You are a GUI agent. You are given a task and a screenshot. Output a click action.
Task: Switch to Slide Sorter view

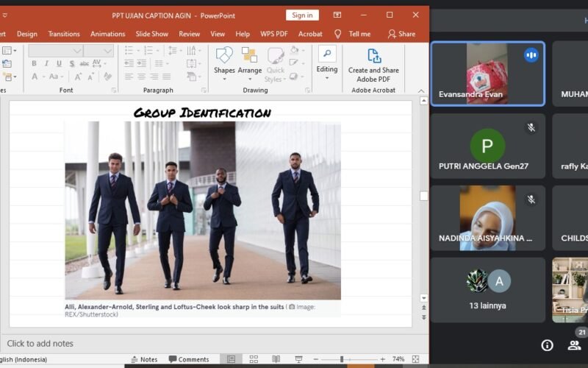pos(254,359)
